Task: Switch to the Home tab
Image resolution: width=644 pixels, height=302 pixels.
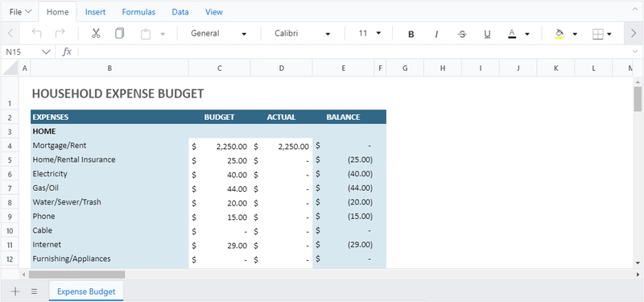Action: pyautogui.click(x=57, y=12)
